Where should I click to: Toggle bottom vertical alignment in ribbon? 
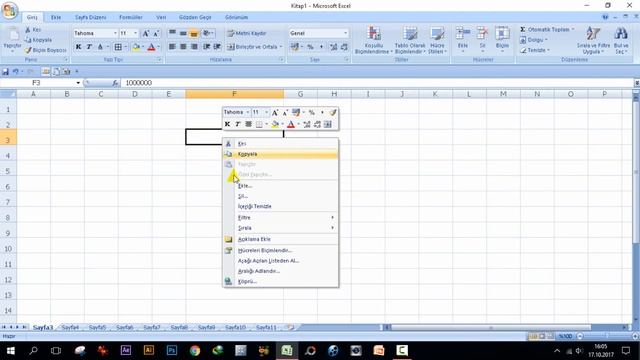point(194,33)
